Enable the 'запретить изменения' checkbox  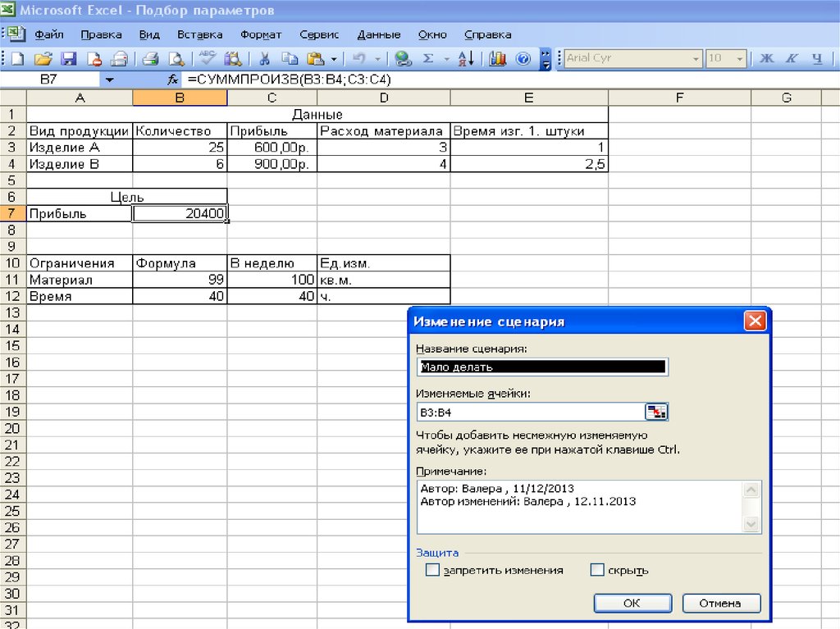click(432, 570)
